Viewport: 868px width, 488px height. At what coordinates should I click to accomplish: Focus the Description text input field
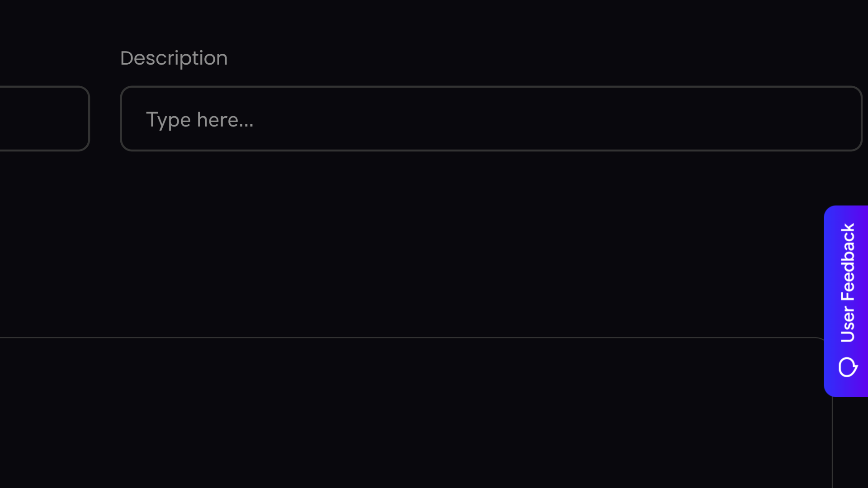(x=491, y=118)
